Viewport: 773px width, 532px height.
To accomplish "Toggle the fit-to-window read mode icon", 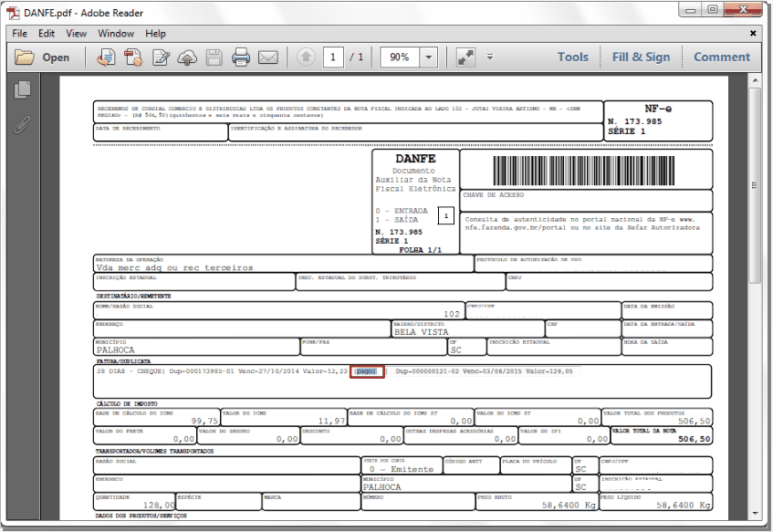I will 465,57.
